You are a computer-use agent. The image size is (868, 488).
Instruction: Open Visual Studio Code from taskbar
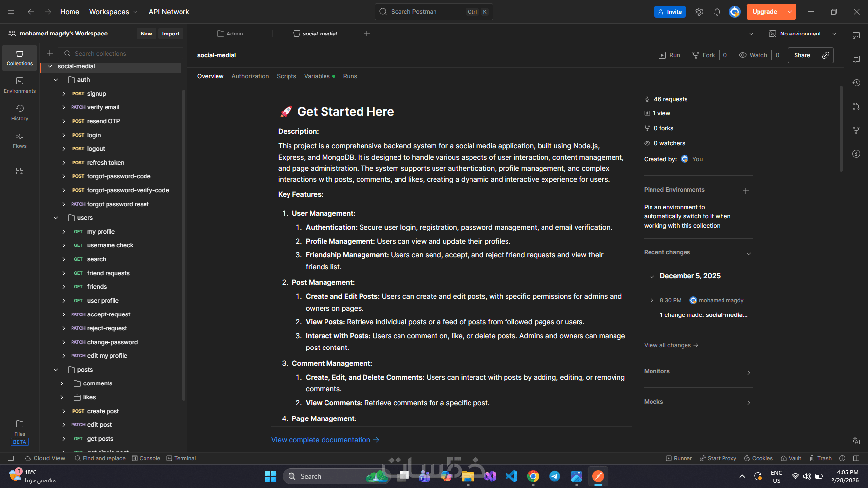point(511,476)
